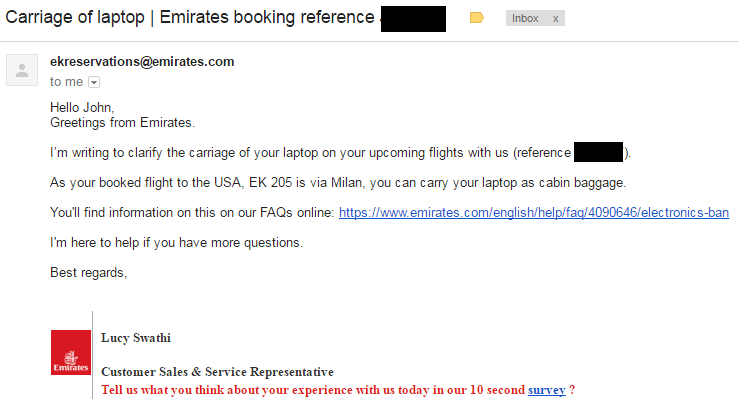Click 'I'm here to help' sentence
The width and height of the screenshot is (739, 410).
point(176,243)
